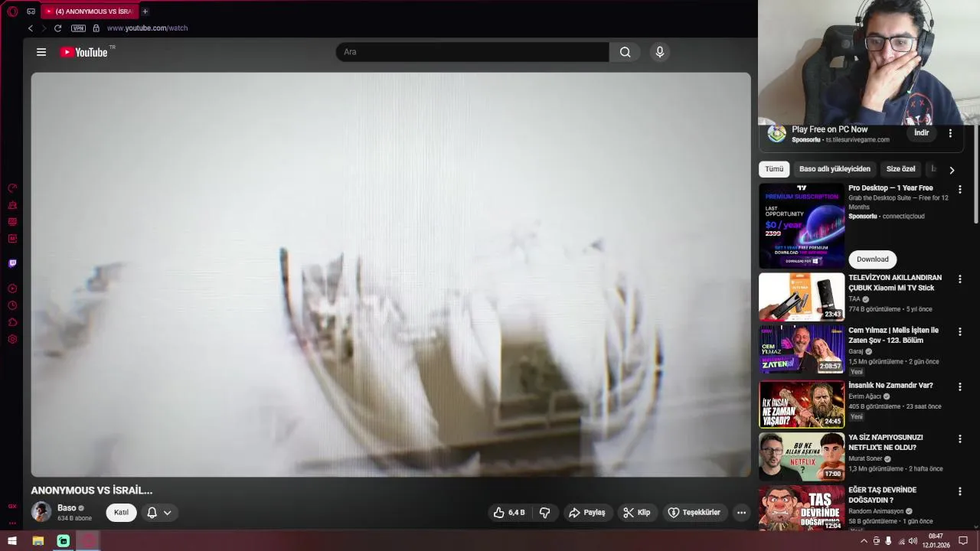980x551 pixels.
Task: Open options for Play Free on PC ad
Action: pos(950,133)
